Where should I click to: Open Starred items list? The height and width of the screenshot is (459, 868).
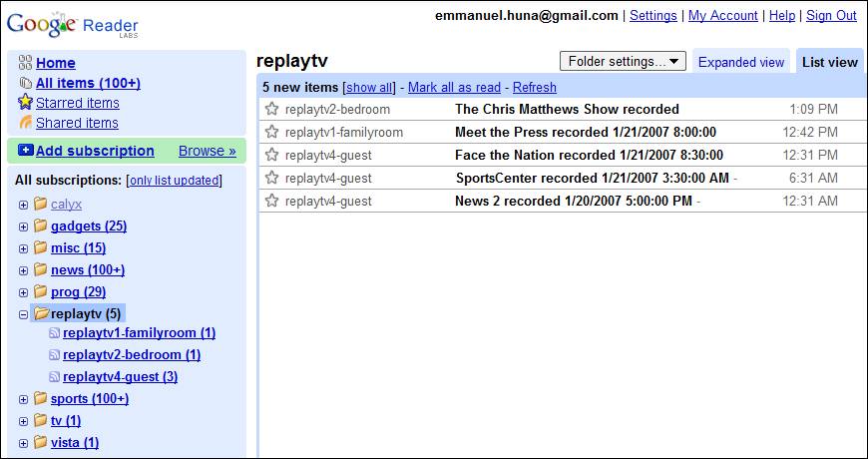coord(78,103)
